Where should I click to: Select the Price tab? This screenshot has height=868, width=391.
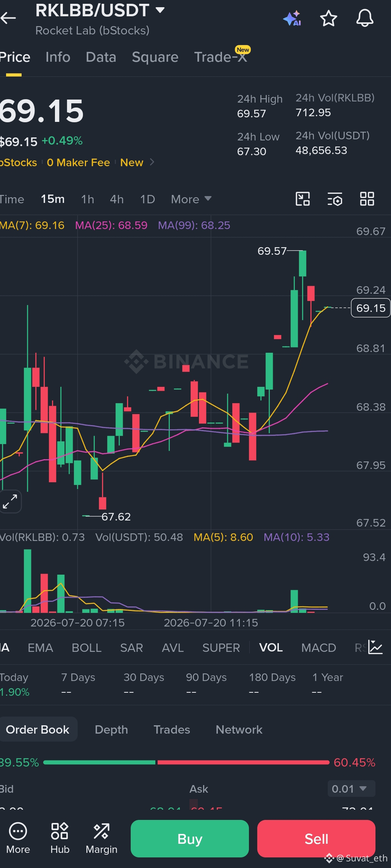click(15, 57)
